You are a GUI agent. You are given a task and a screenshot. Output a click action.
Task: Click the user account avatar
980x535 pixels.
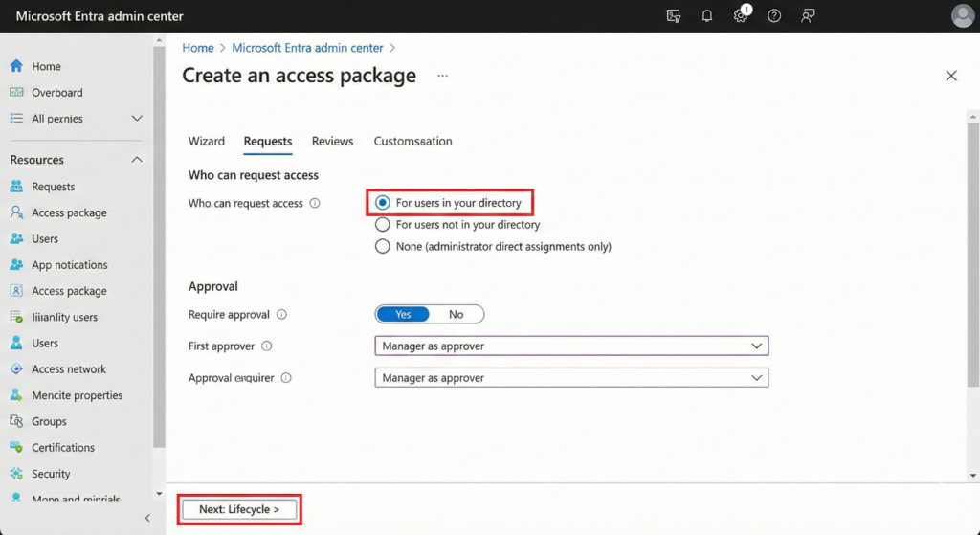pos(962,16)
